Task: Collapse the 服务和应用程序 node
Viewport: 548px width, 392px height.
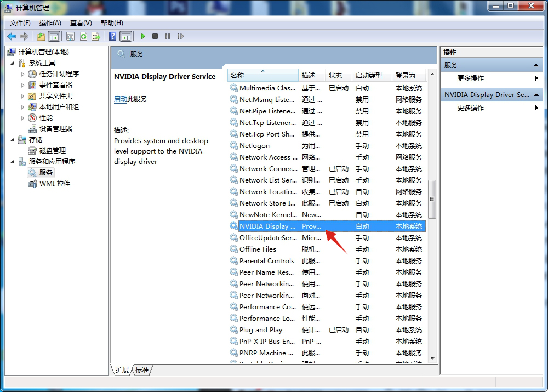Action: pos(13,162)
